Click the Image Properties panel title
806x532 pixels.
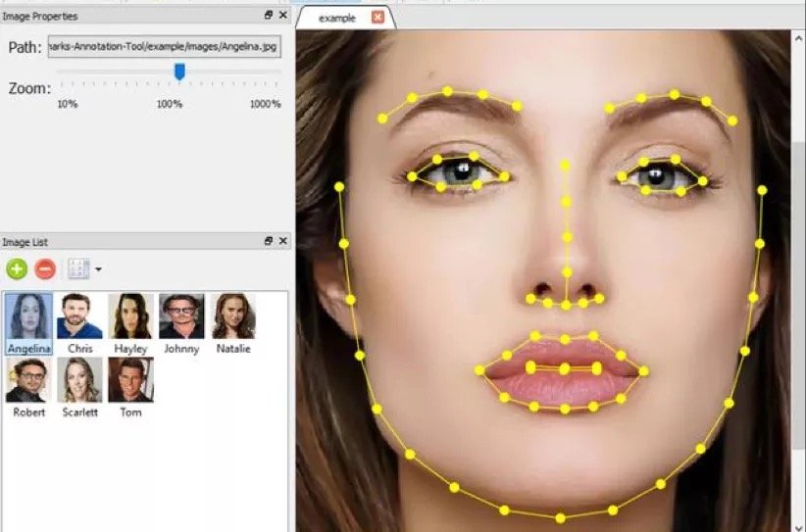(39, 16)
